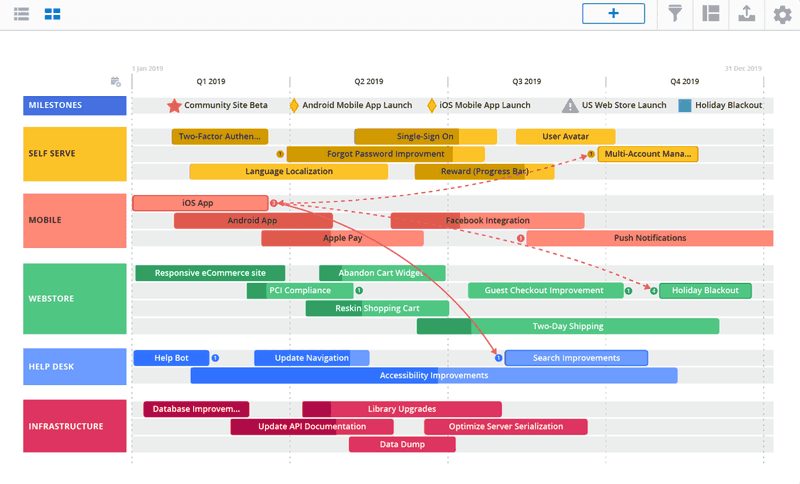Click dependency badge right of iOS App
The image size is (800, 484).
[x=273, y=203]
